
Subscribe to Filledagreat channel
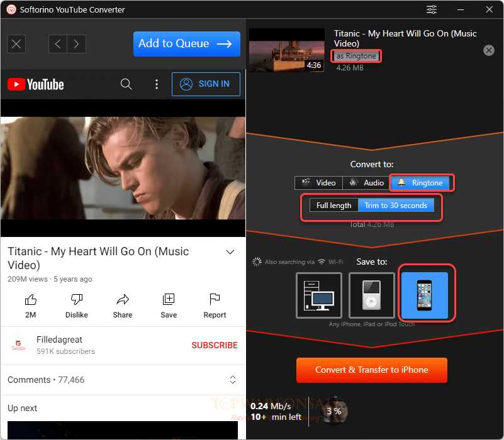pyautogui.click(x=215, y=345)
